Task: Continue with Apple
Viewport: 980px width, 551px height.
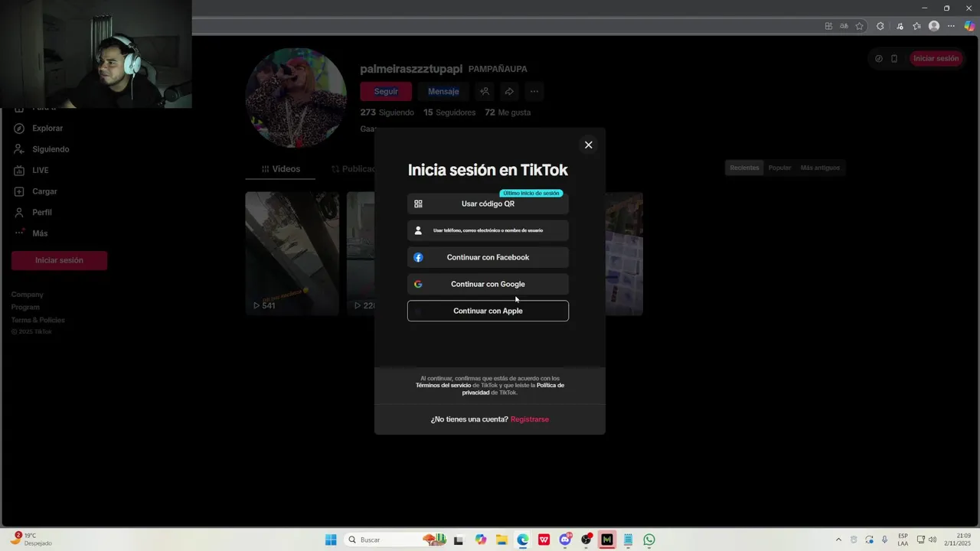Action: point(488,311)
